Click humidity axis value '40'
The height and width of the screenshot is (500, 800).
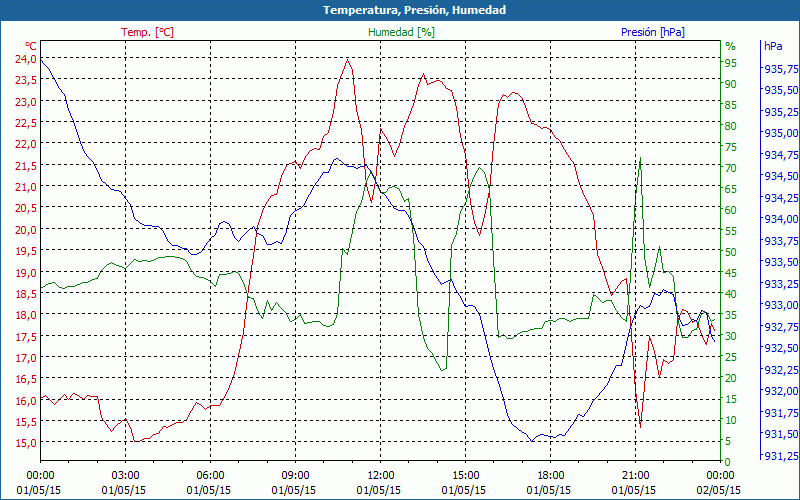point(731,294)
